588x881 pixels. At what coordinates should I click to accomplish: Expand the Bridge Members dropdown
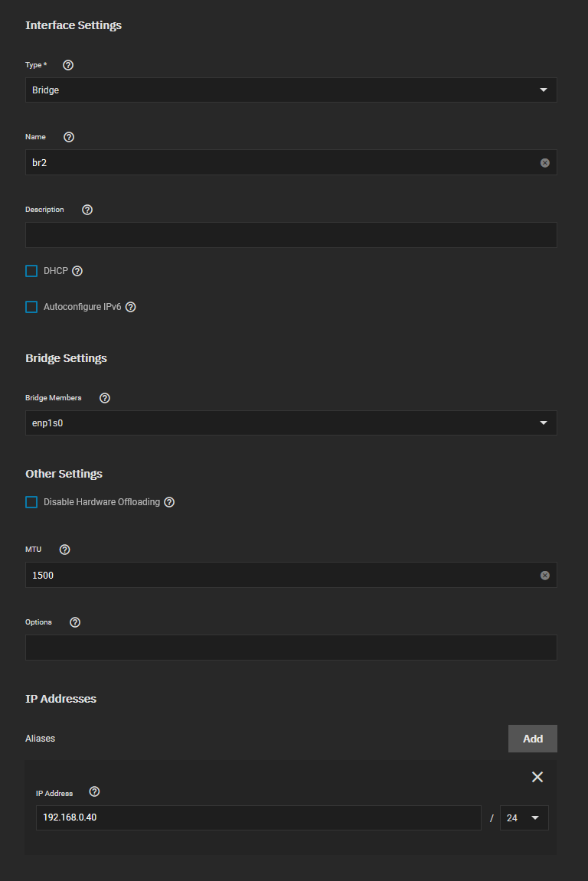coord(291,423)
